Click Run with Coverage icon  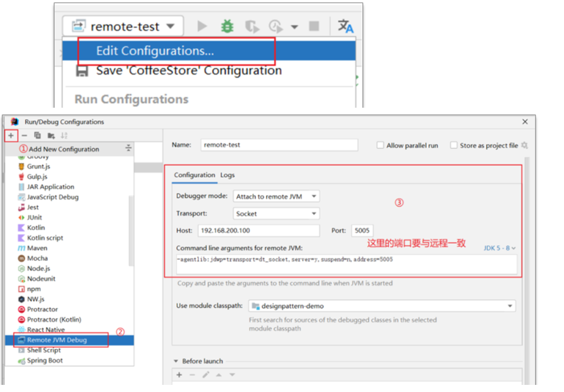(x=252, y=27)
